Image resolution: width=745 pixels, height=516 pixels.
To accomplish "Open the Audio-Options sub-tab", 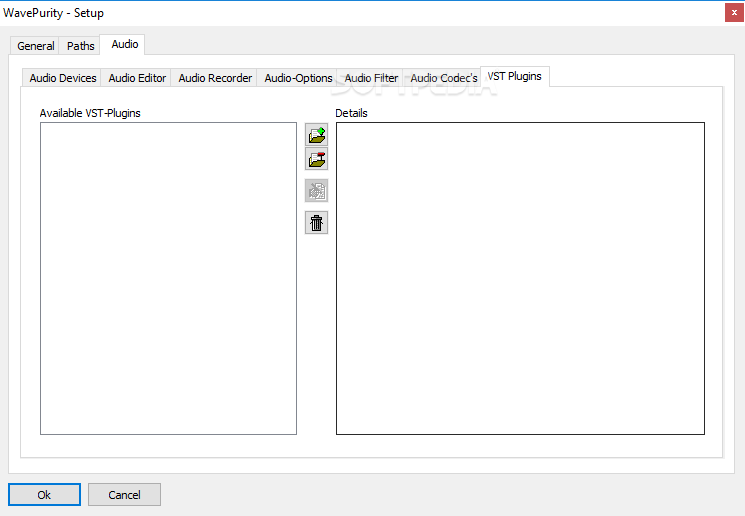I will coord(298,78).
